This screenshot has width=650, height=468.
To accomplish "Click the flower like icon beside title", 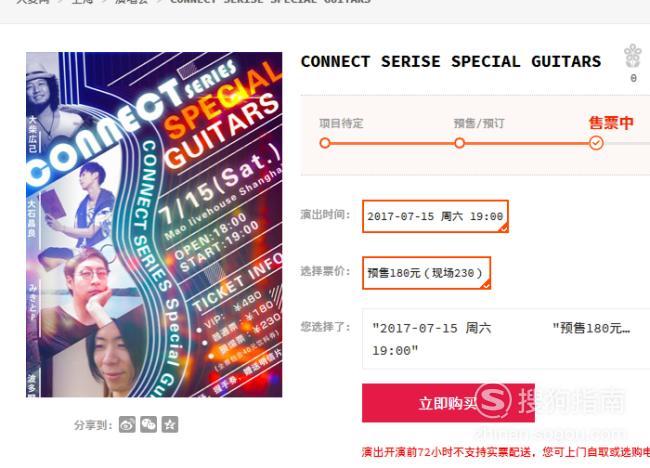I will click(633, 56).
